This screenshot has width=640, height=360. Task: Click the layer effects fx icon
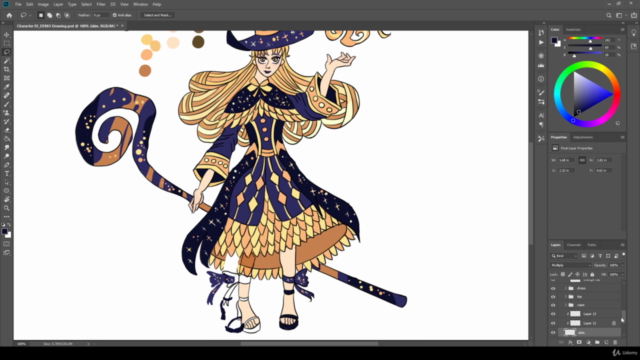click(570, 342)
